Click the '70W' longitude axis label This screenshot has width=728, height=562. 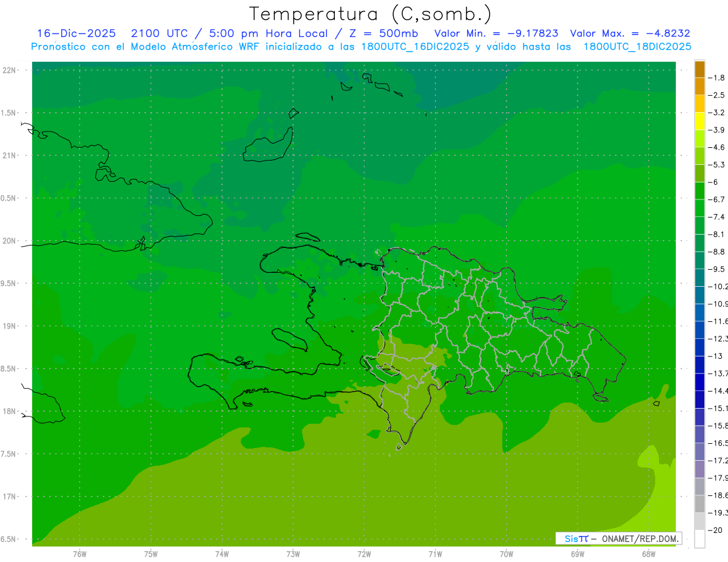pos(507,554)
